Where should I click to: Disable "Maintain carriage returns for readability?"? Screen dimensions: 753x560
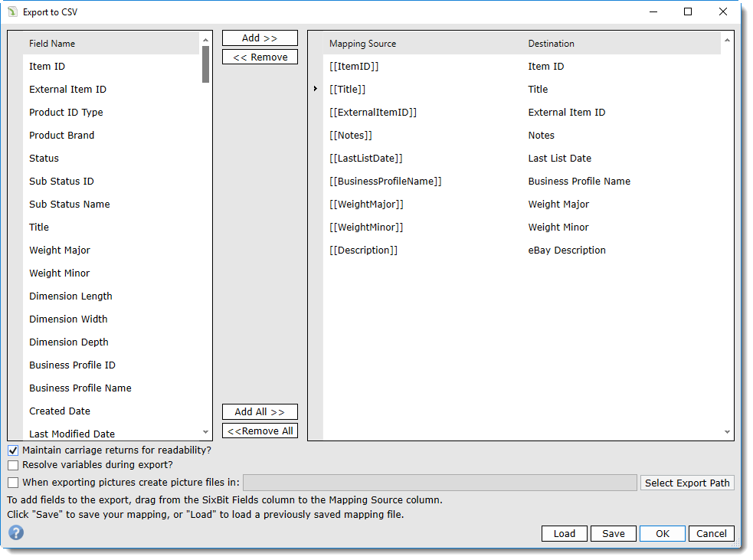click(x=13, y=450)
